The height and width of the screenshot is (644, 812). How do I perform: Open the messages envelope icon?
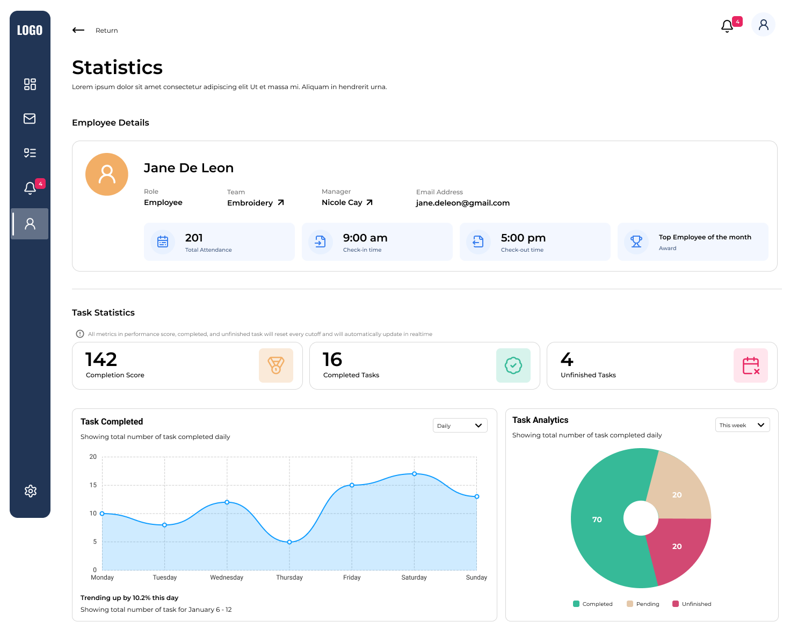(30, 119)
